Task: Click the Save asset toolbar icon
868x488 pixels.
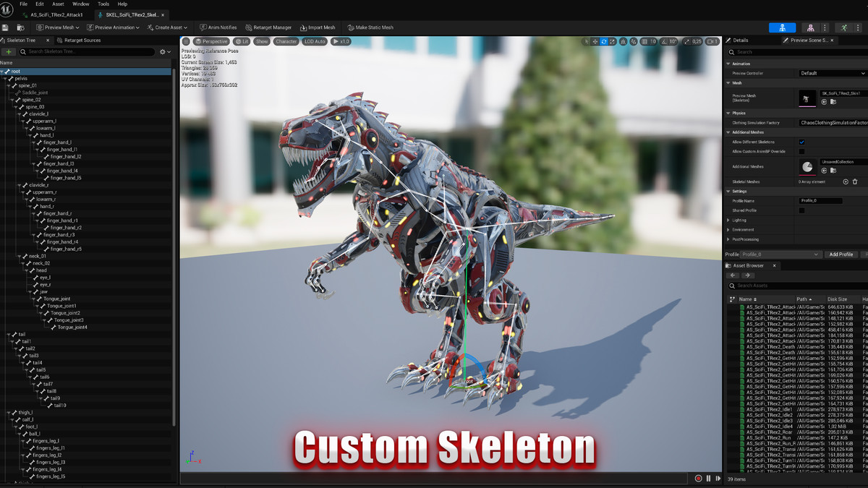Action: (x=6, y=27)
